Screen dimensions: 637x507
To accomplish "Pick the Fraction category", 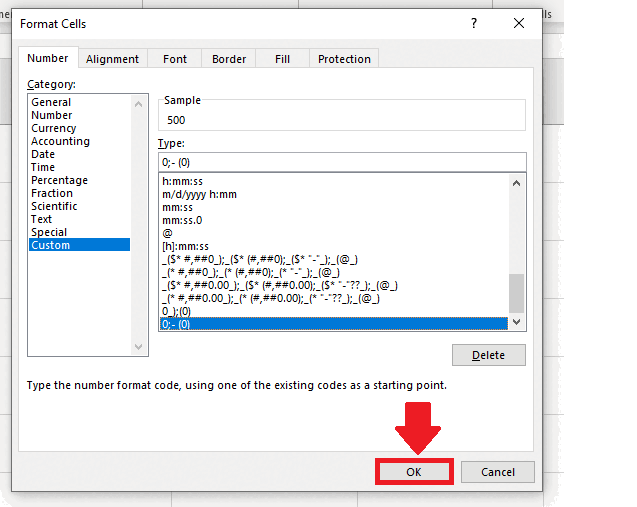I will coord(79,193).
